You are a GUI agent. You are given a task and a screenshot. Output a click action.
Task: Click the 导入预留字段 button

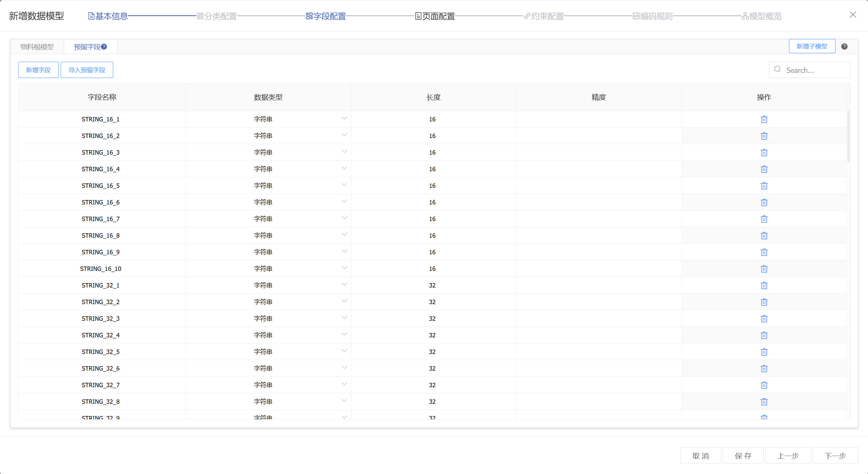click(x=87, y=70)
